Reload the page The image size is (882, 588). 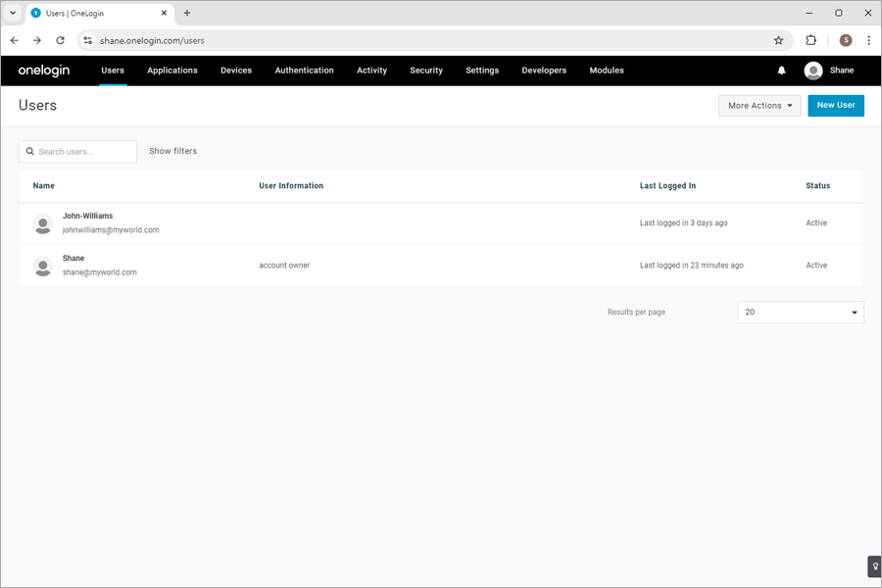pos(60,40)
